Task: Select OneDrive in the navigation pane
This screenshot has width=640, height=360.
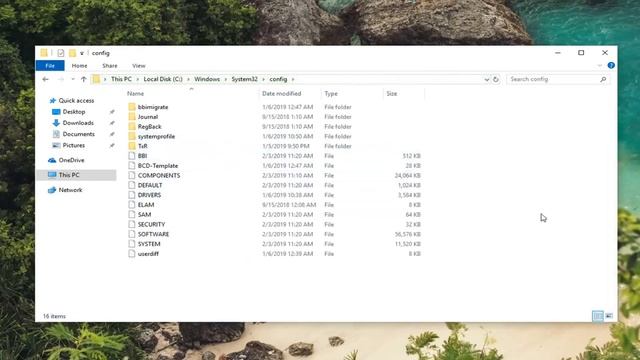Action: [x=71, y=160]
